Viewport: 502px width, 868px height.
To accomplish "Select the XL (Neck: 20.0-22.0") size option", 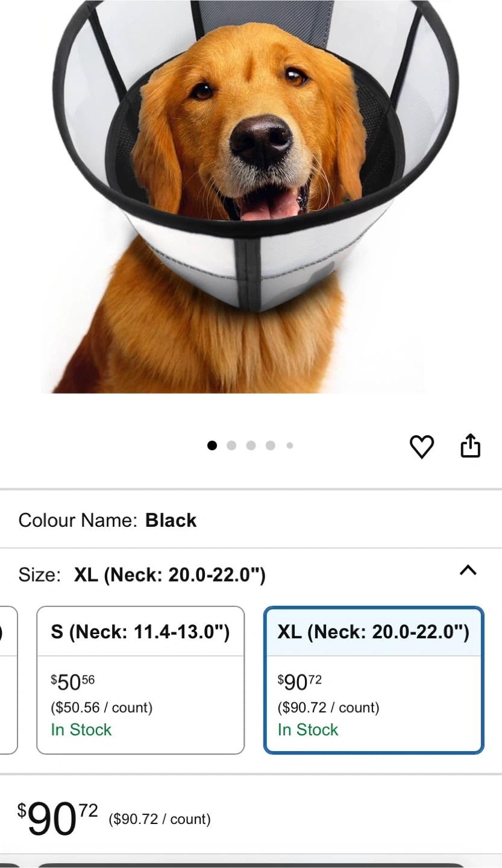I will click(x=374, y=680).
